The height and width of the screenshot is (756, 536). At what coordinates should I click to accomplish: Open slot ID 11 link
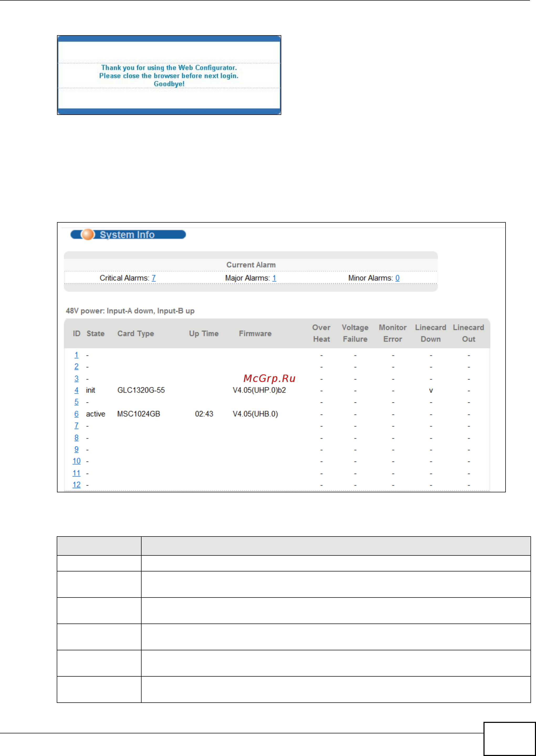pos(76,473)
